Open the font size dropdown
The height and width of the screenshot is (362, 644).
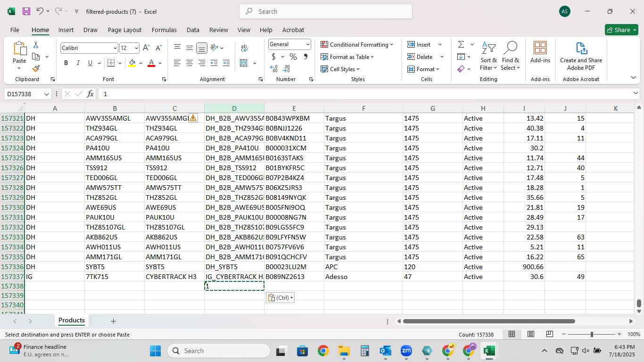(x=136, y=48)
